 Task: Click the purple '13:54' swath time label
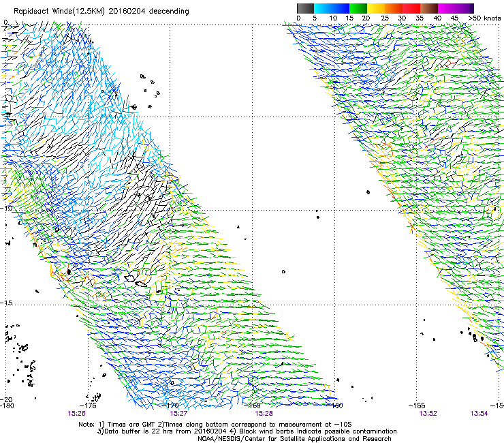point(479,414)
